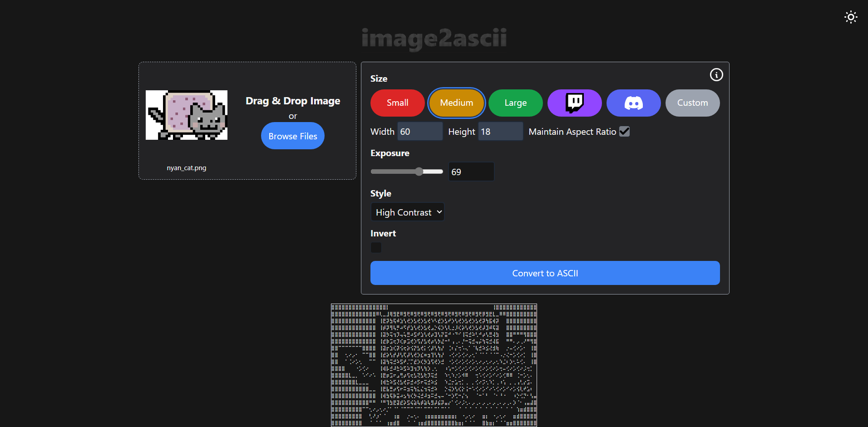The image size is (868, 427).
Task: Select the Small size preset
Action: point(397,103)
